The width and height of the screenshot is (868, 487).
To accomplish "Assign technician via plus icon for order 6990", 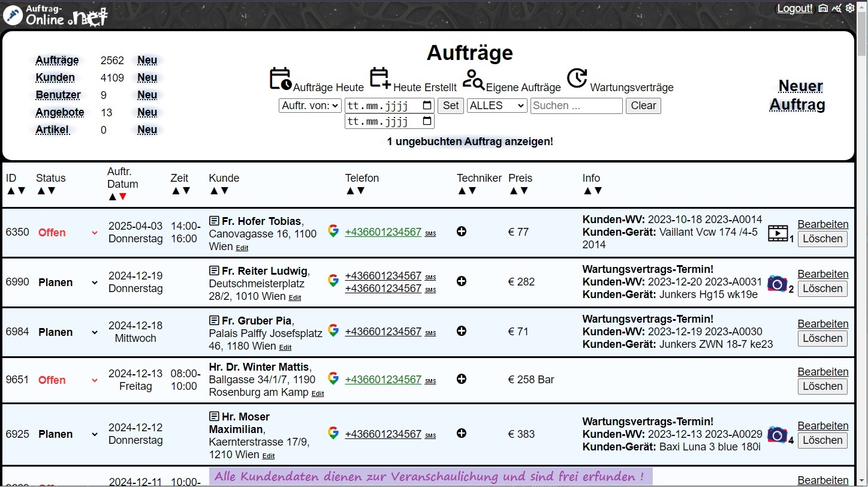I will pyautogui.click(x=462, y=281).
